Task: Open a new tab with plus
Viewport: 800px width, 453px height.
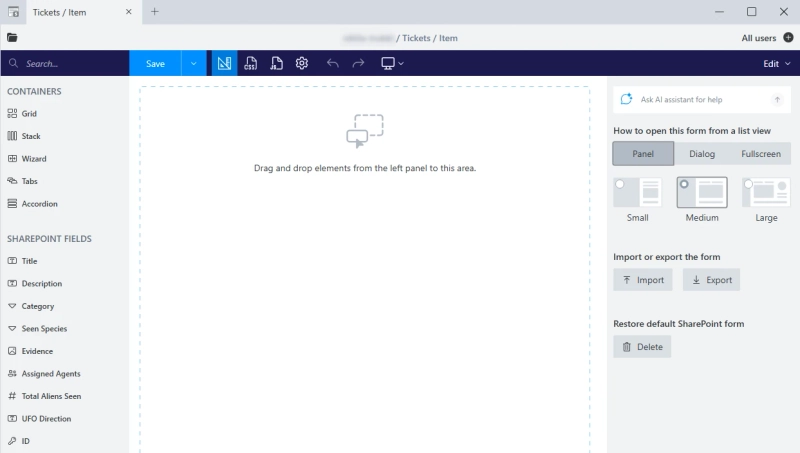Action: point(155,11)
